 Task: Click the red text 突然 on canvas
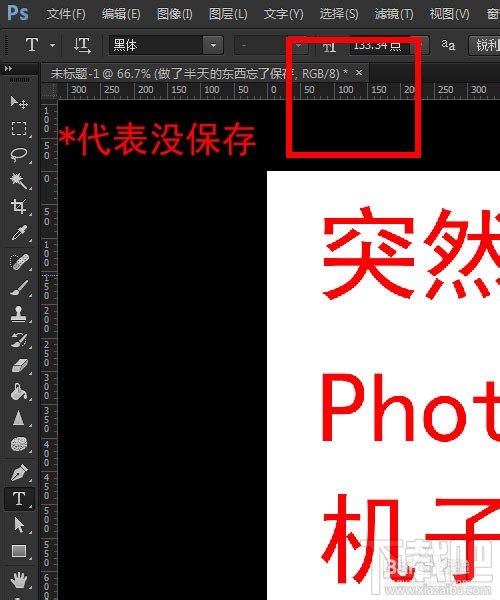point(411,253)
